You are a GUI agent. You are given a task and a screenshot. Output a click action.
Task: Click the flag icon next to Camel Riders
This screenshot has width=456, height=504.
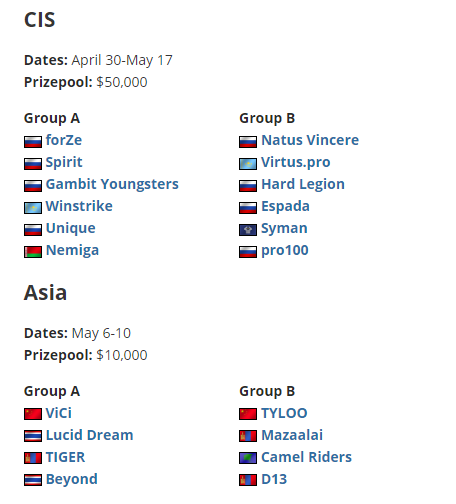click(x=248, y=458)
